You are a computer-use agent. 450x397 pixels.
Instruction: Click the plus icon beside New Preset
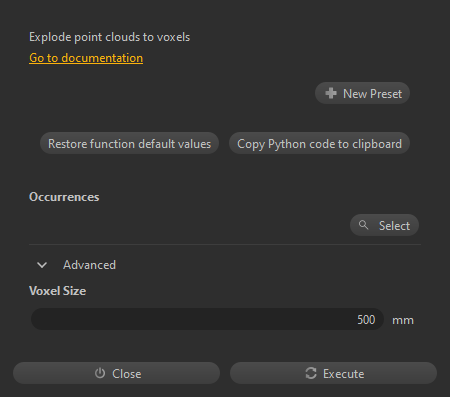(331, 93)
